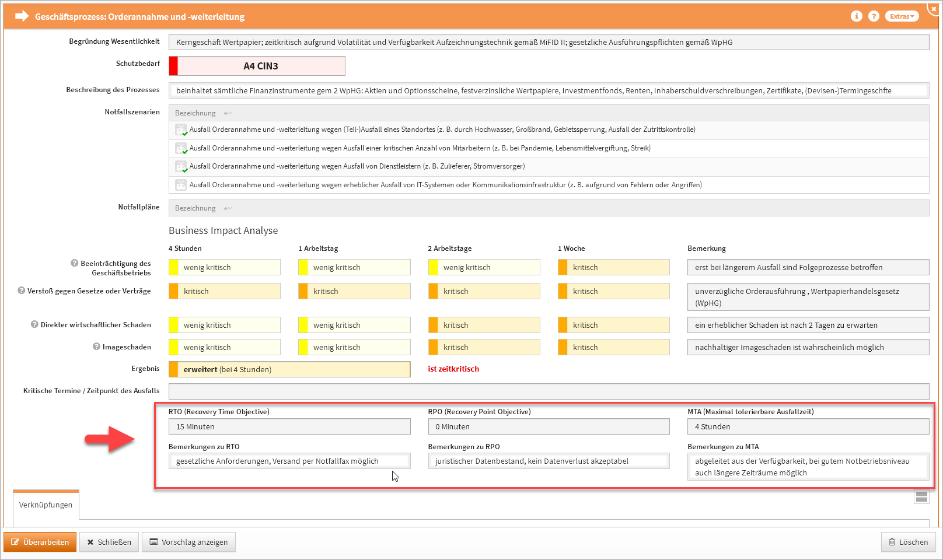Click the red Schutzbedarf A4 CIN3 swatch
Image resolution: width=943 pixels, height=560 pixels.
coord(173,66)
